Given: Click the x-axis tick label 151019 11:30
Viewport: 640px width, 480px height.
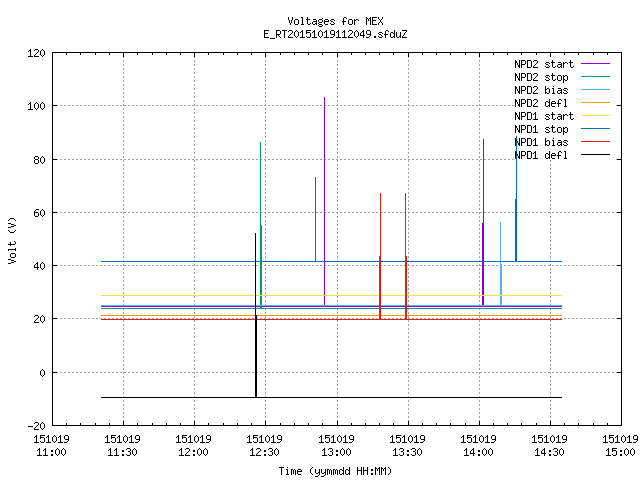Looking at the screenshot, I should (122, 446).
